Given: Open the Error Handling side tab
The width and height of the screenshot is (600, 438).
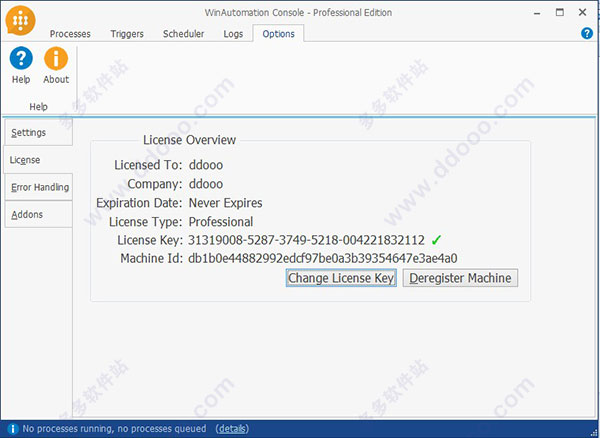Looking at the screenshot, I should click(x=38, y=187).
